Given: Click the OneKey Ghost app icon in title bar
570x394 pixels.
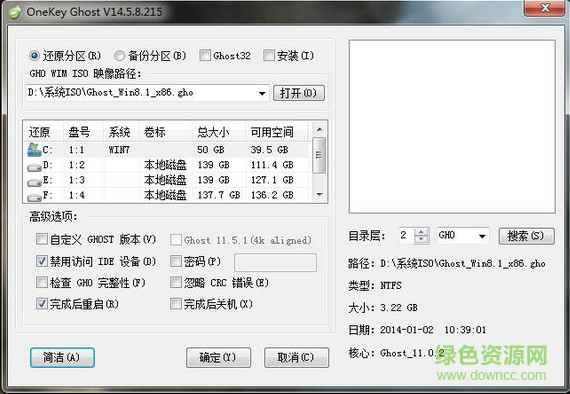Looking at the screenshot, I should point(15,12).
